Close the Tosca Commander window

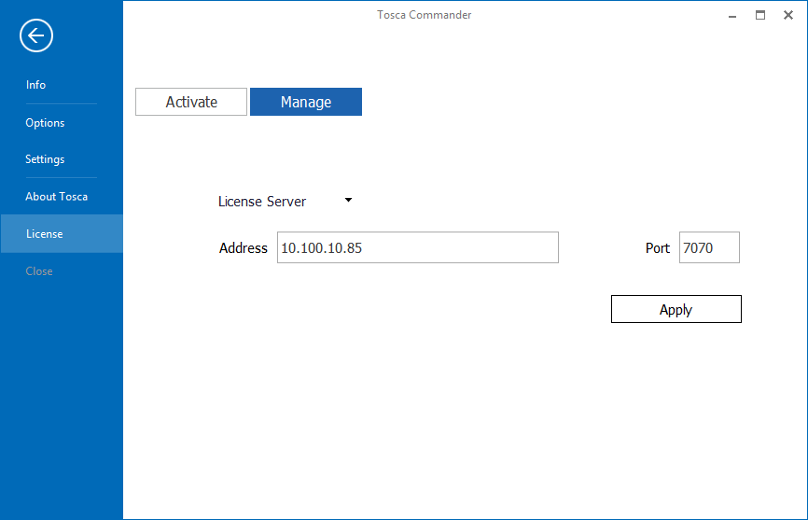tap(788, 15)
